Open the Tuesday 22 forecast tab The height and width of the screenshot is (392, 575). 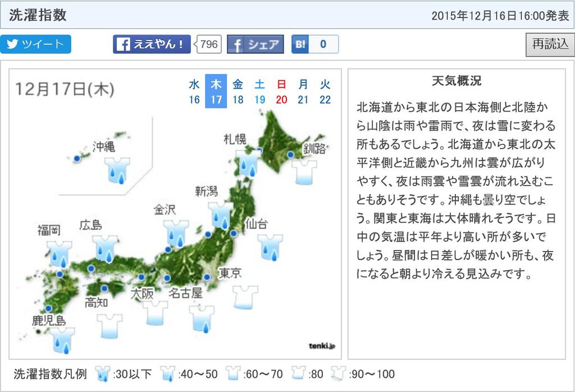[325, 92]
